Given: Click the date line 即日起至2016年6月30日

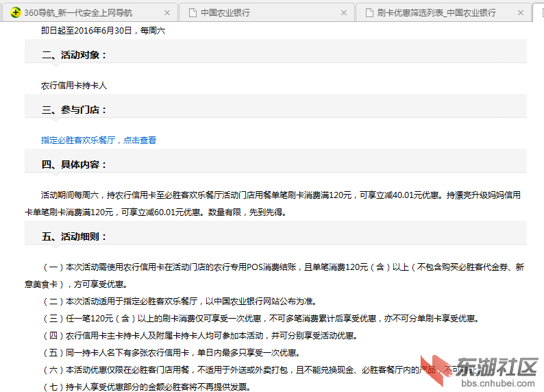Looking at the screenshot, I should click(103, 31).
